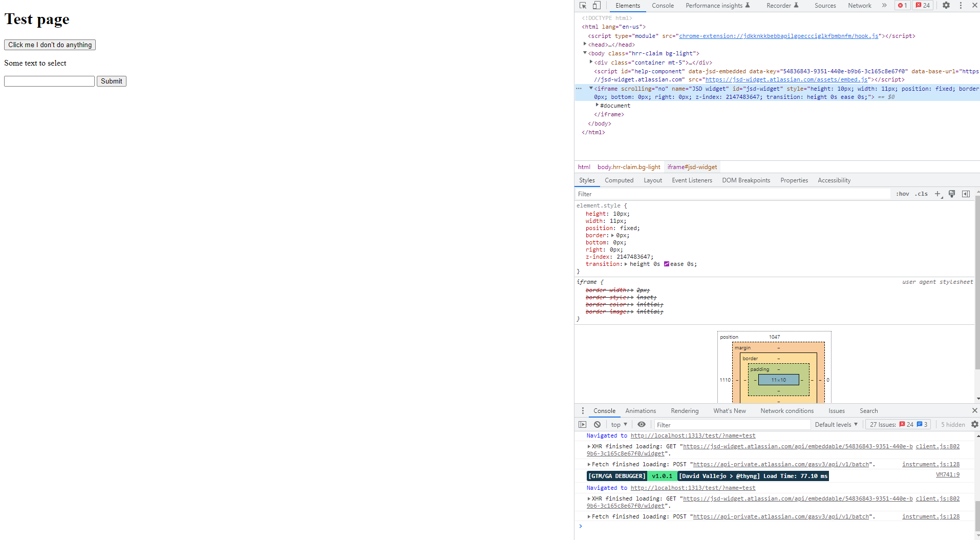Switch to the Network tab
This screenshot has width=980, height=540.
[x=859, y=6]
